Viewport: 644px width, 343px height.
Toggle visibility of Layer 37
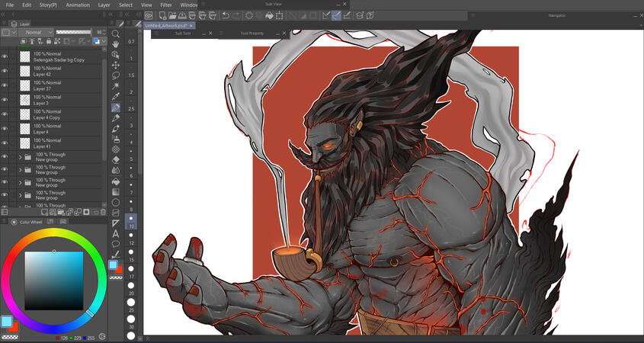[x=5, y=85]
